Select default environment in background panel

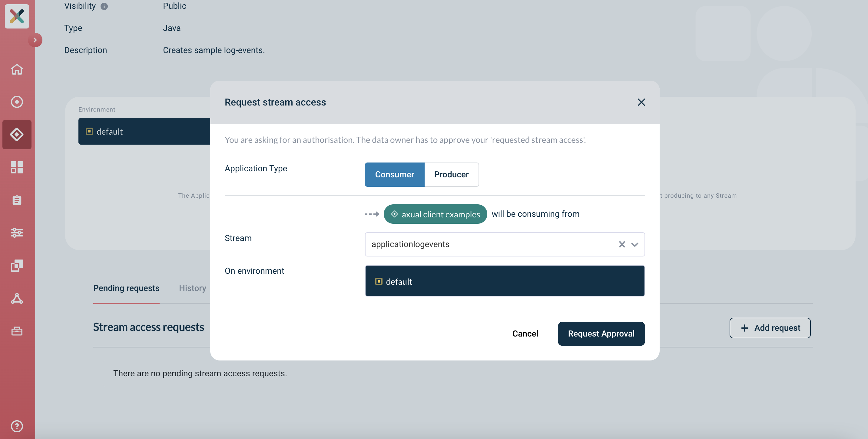(144, 131)
